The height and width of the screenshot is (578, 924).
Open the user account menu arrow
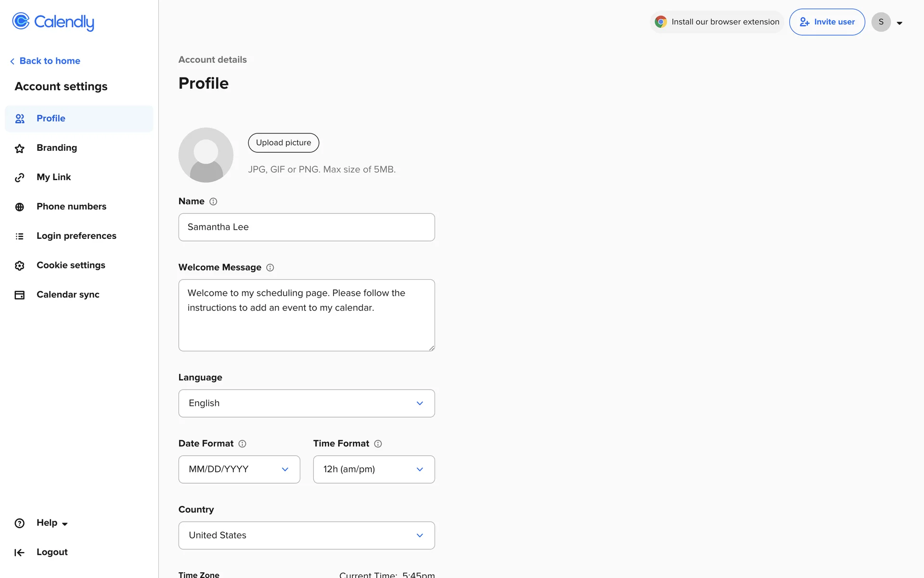point(899,23)
